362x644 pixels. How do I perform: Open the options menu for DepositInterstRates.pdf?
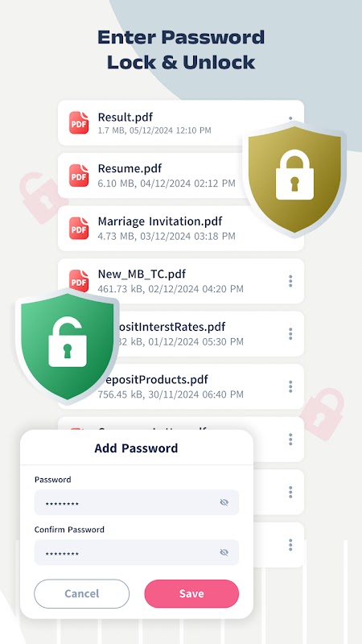click(x=290, y=334)
